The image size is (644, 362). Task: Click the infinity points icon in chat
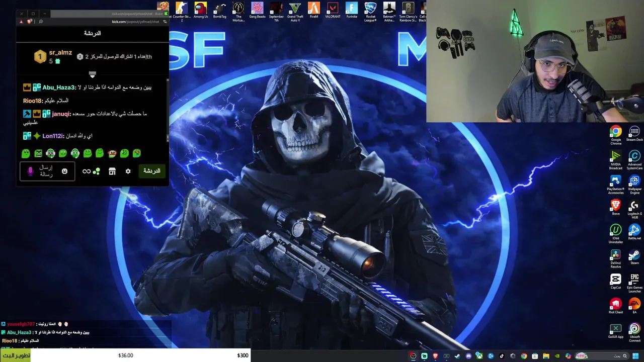click(x=87, y=171)
